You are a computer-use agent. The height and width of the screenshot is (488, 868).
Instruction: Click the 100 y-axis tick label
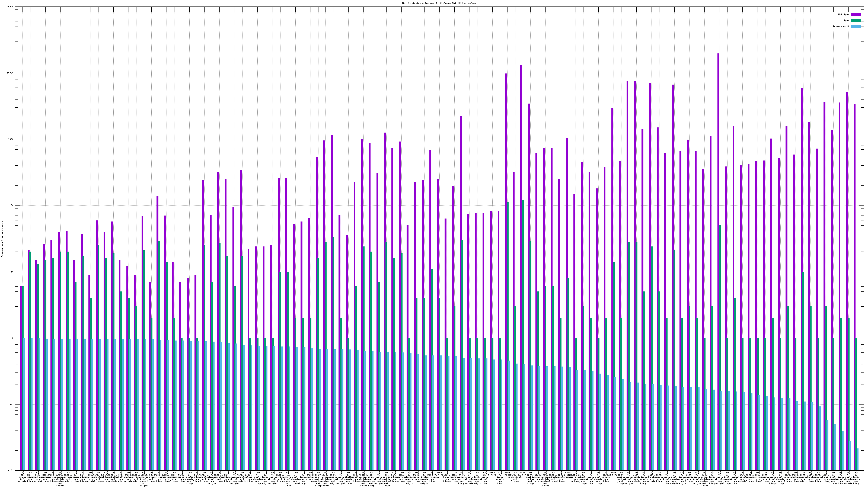pyautogui.click(x=12, y=206)
